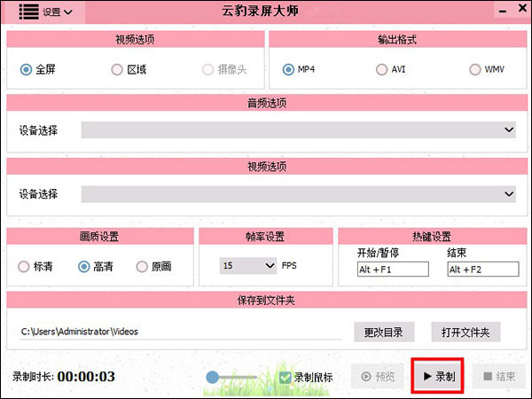Open the 设置 hamburger menu icon

28,12
